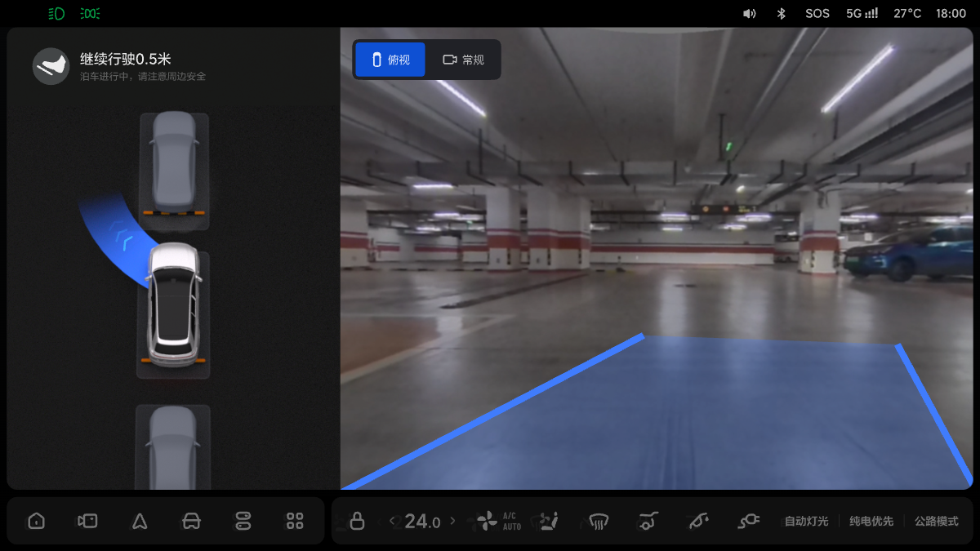Open the home screen from the dock

tap(36, 521)
